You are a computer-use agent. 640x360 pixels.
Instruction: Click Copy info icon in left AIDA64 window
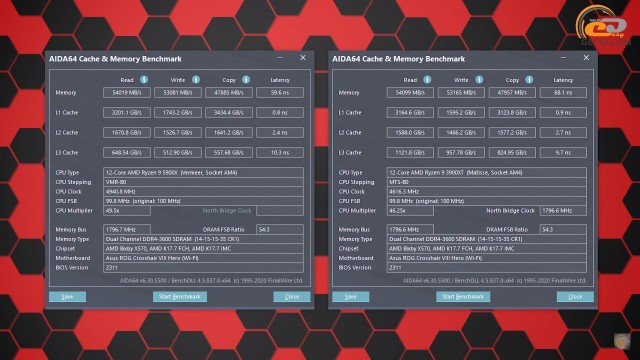click(246, 80)
